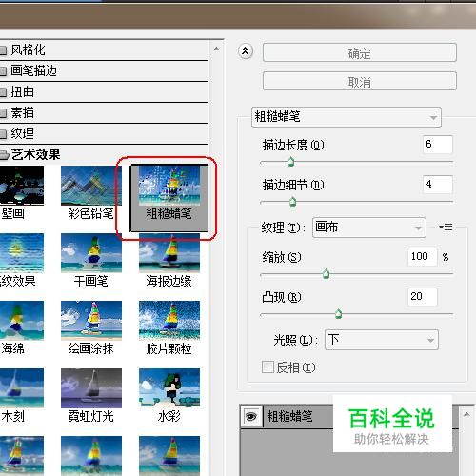Select the 粗糙蜡笔 filter thumbnail
The width and height of the screenshot is (476, 476).
[169, 198]
